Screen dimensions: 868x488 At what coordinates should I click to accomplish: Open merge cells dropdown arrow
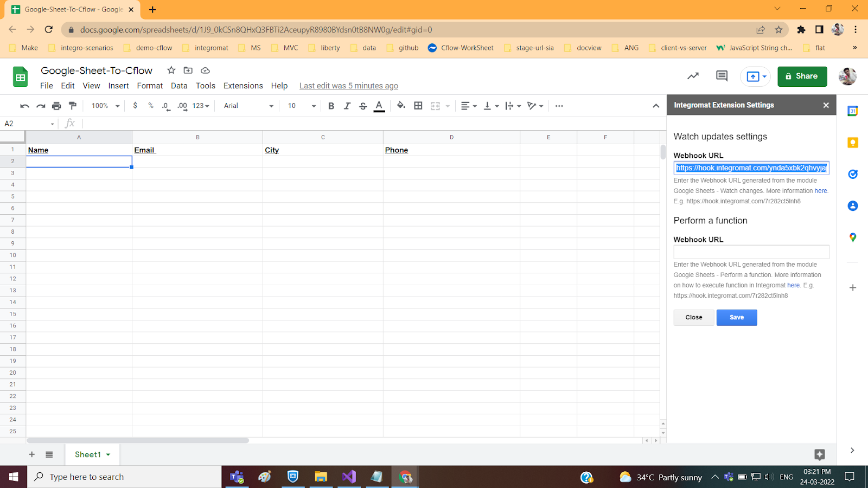(x=448, y=106)
